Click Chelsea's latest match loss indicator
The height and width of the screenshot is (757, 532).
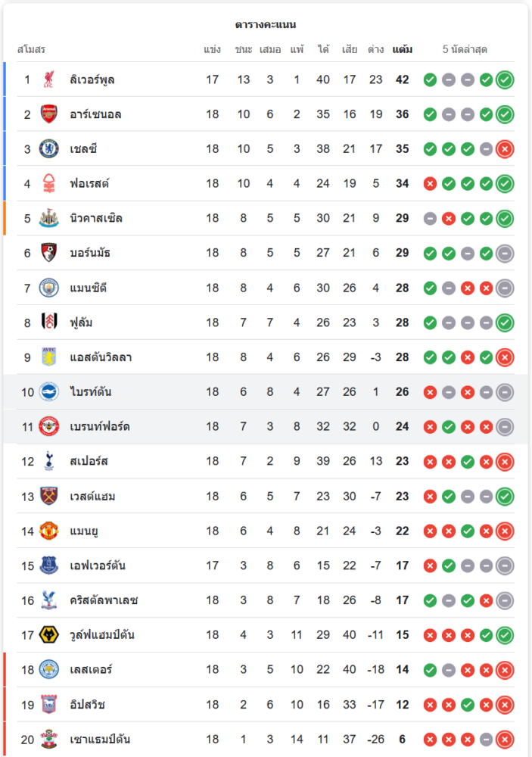coord(505,149)
